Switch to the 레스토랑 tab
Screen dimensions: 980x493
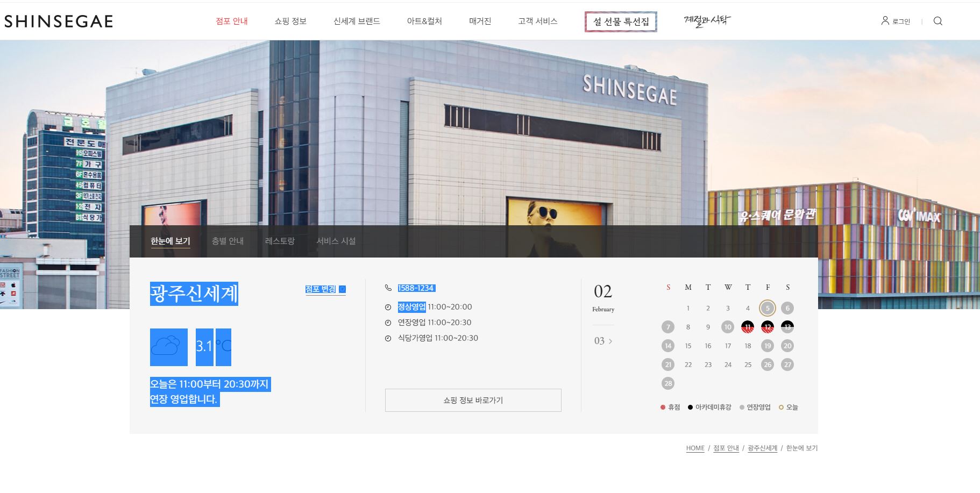pos(280,241)
